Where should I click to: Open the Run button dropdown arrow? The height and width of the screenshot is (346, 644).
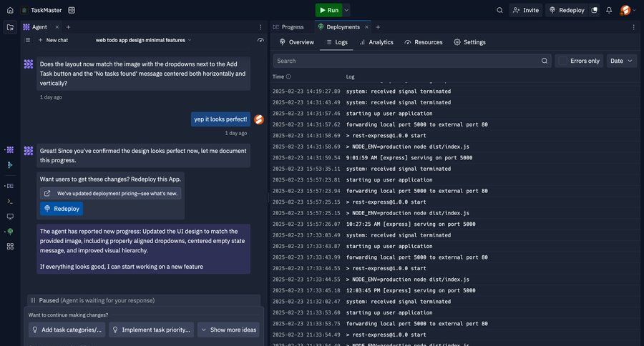tap(346, 10)
